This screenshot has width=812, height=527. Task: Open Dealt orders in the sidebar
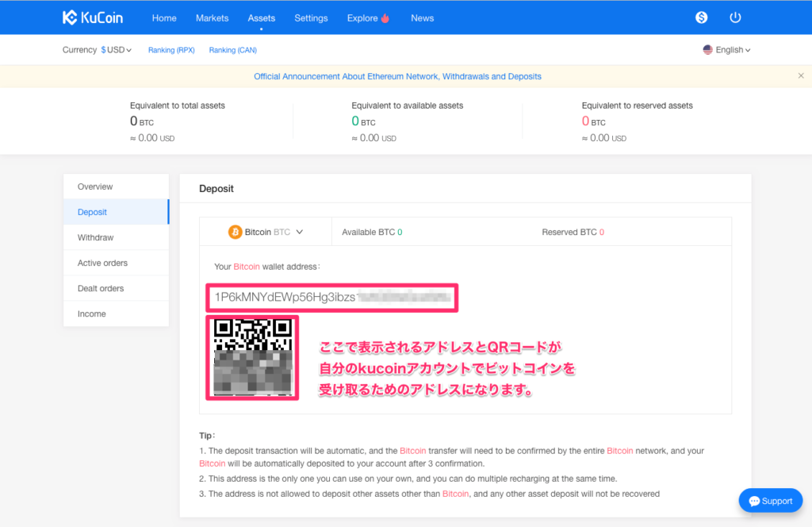(116, 288)
